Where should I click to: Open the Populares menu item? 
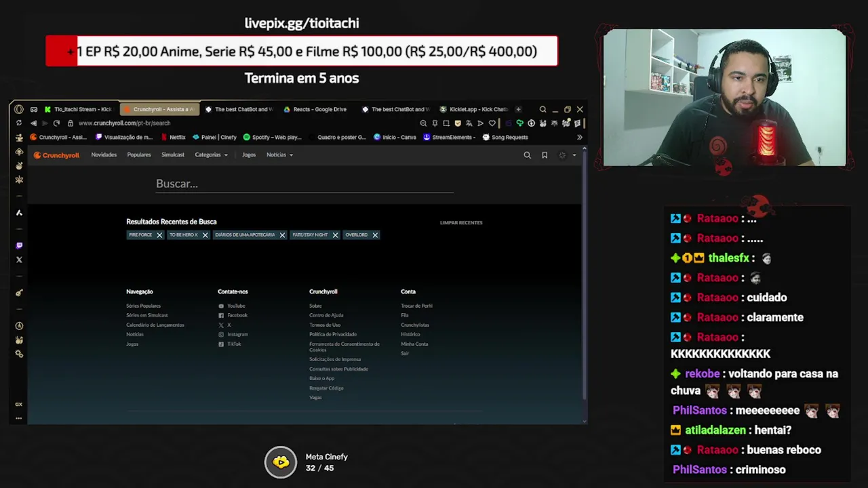pos(139,155)
